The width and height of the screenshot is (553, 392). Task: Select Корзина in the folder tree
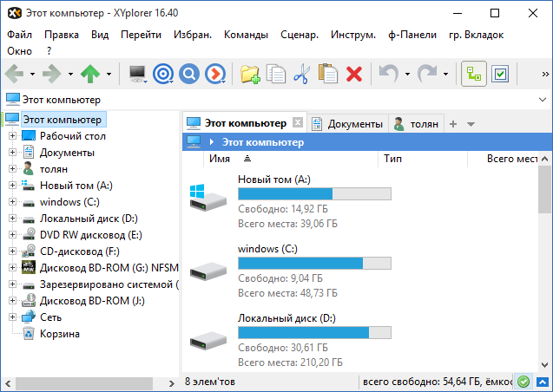(x=59, y=334)
